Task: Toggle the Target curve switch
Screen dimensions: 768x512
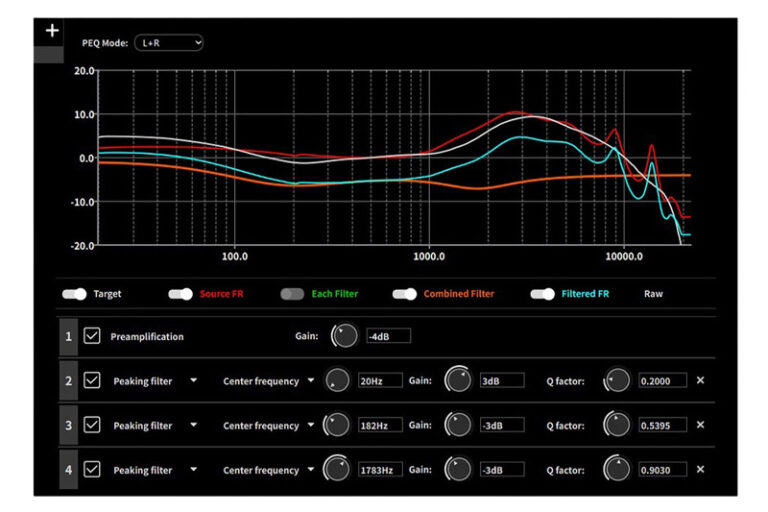Action: (x=74, y=294)
